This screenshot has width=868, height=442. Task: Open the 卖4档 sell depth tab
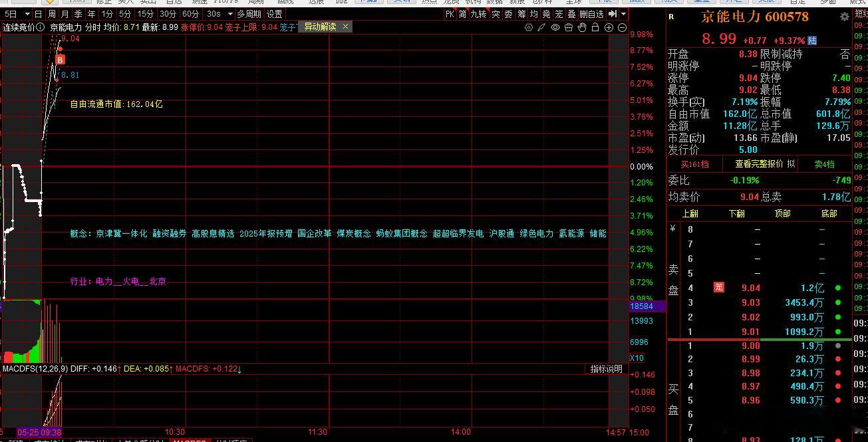point(825,164)
